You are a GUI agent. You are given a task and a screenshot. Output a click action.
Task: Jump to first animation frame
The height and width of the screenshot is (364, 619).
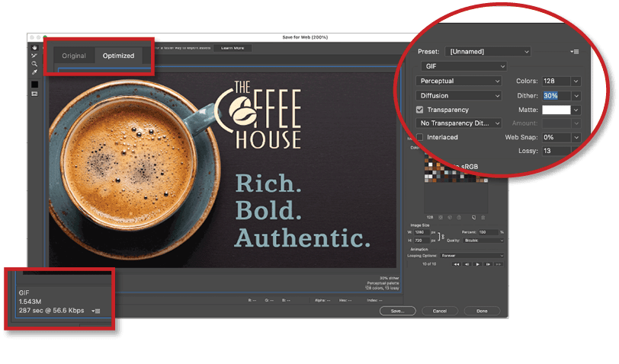pyautogui.click(x=457, y=264)
